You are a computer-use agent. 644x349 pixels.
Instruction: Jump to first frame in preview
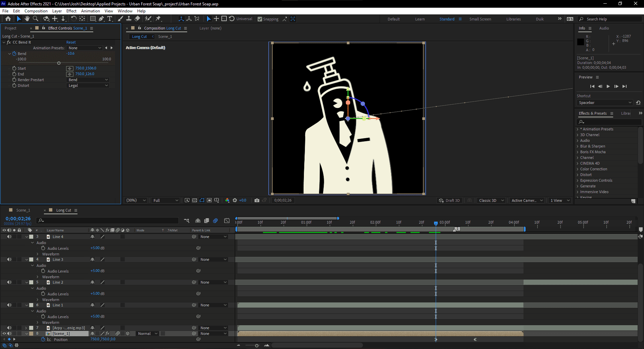point(592,86)
